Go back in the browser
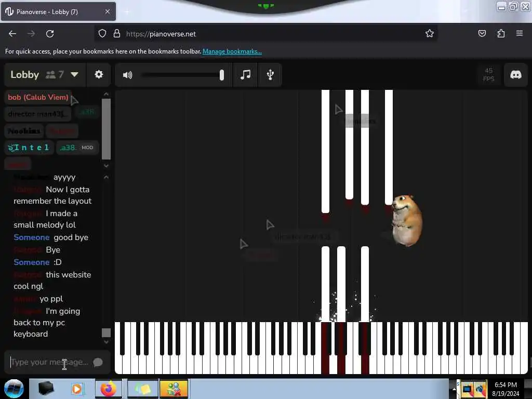 click(12, 34)
